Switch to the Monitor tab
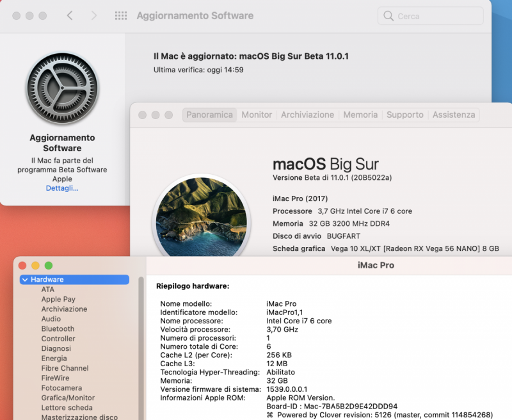 point(257,115)
